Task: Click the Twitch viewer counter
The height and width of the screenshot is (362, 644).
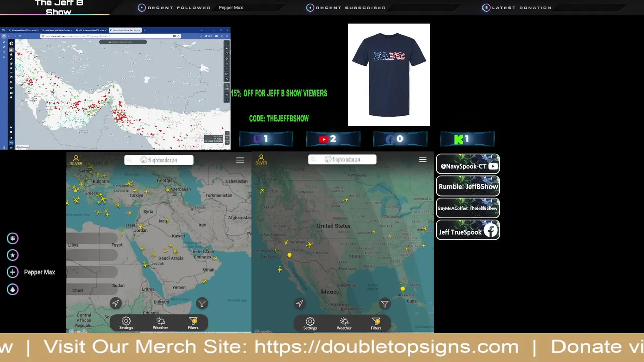Action: pyautogui.click(x=266, y=139)
